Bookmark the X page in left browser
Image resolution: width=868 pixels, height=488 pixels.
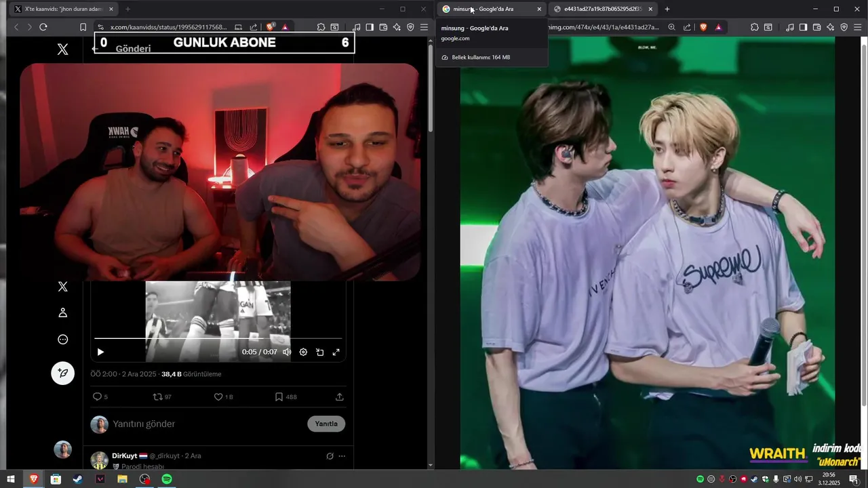point(83,27)
